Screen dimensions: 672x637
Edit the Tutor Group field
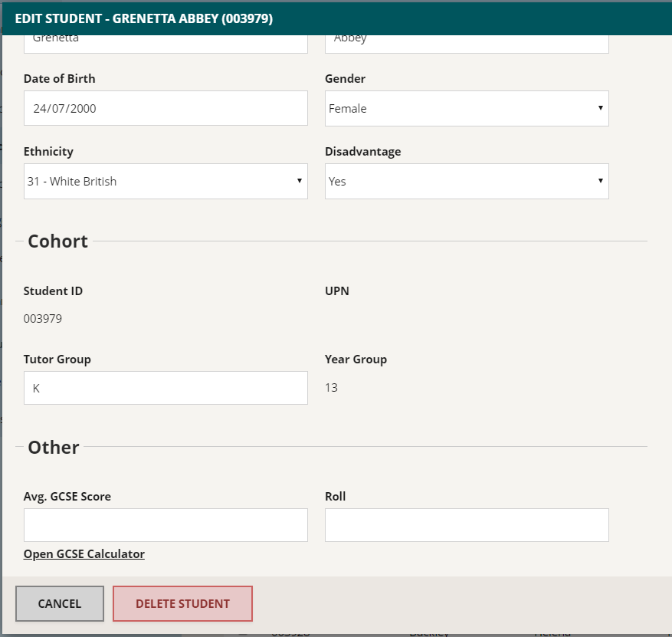[166, 388]
